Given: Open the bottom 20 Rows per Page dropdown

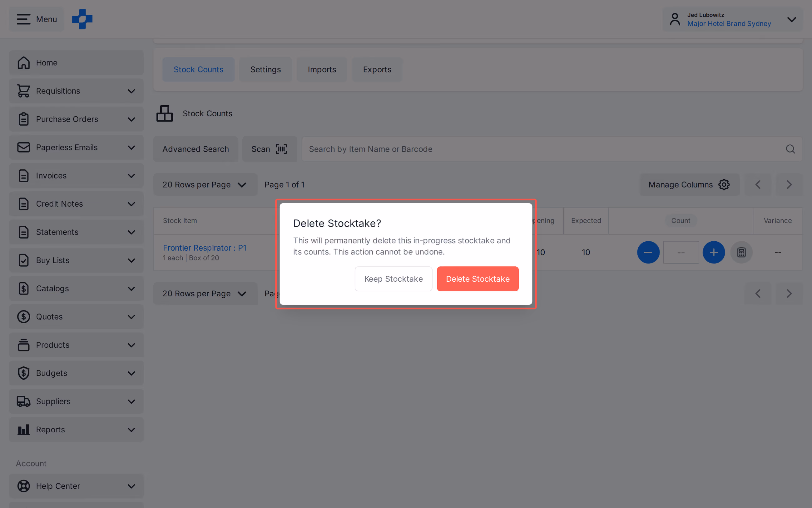Looking at the screenshot, I should 205,293.
